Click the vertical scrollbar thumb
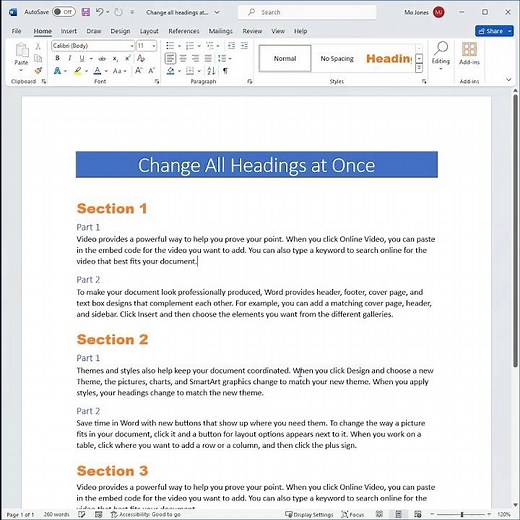The image size is (520, 520). pyautogui.click(x=515, y=230)
